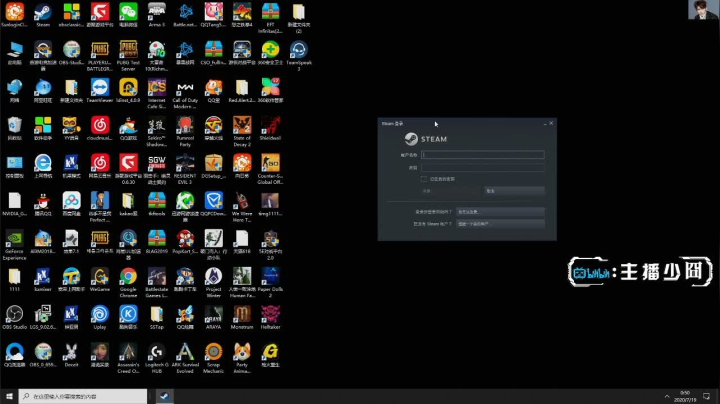Focus the Steam account name field
Image resolution: width=720 pixels, height=404 pixels.
click(x=483, y=155)
